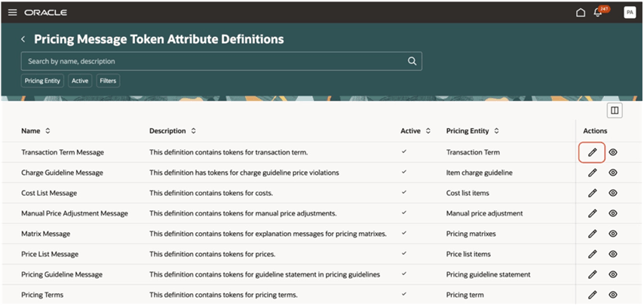Select the Pricing Terms name cell
644x306 pixels.
point(42,295)
